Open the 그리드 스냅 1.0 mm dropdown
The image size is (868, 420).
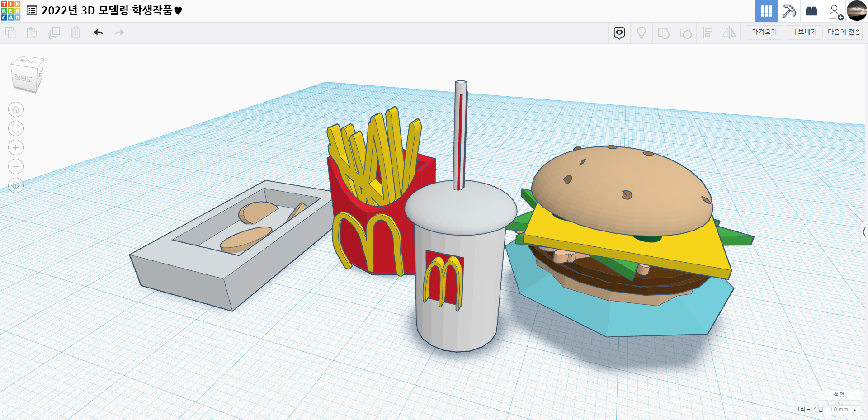coord(843,410)
